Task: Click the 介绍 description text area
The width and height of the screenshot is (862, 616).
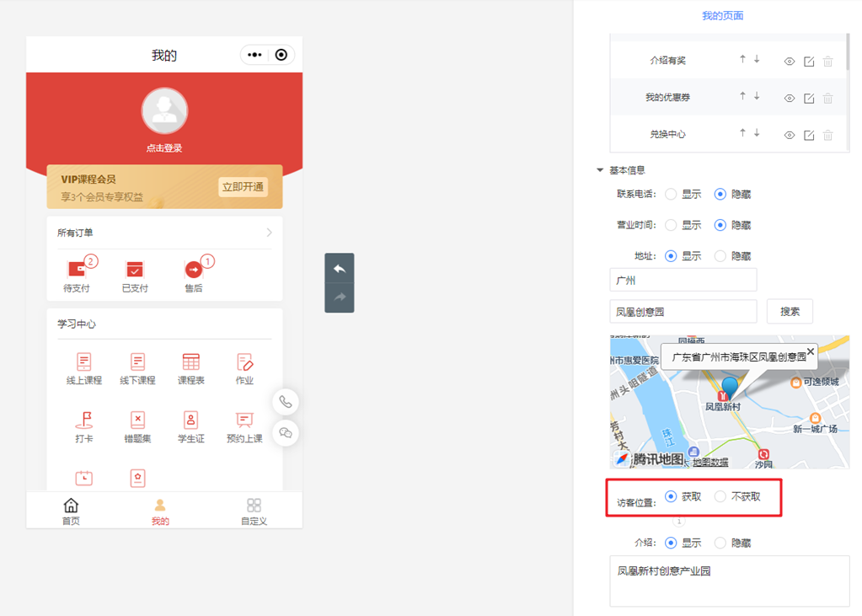Action: tap(730, 581)
